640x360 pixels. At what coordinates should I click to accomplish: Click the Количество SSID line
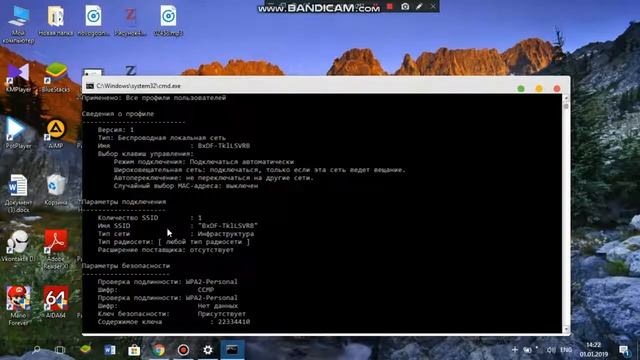pyautogui.click(x=150, y=218)
